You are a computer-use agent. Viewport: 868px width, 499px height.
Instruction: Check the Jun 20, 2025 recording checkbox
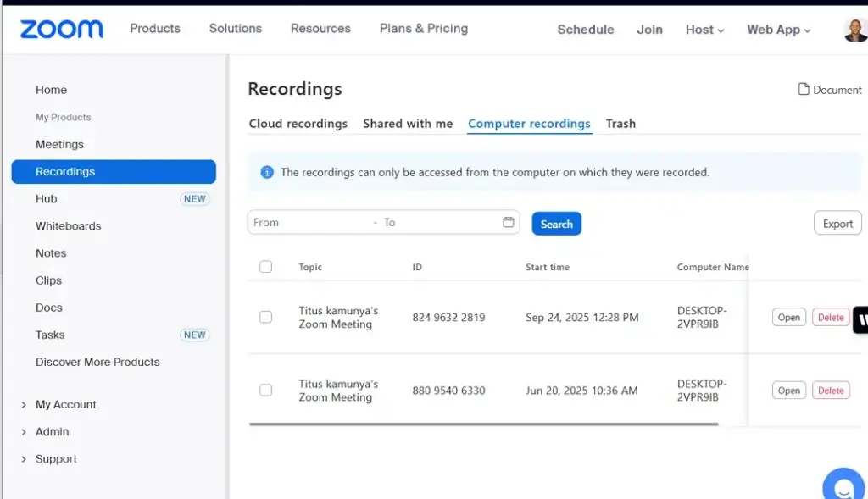coord(266,391)
